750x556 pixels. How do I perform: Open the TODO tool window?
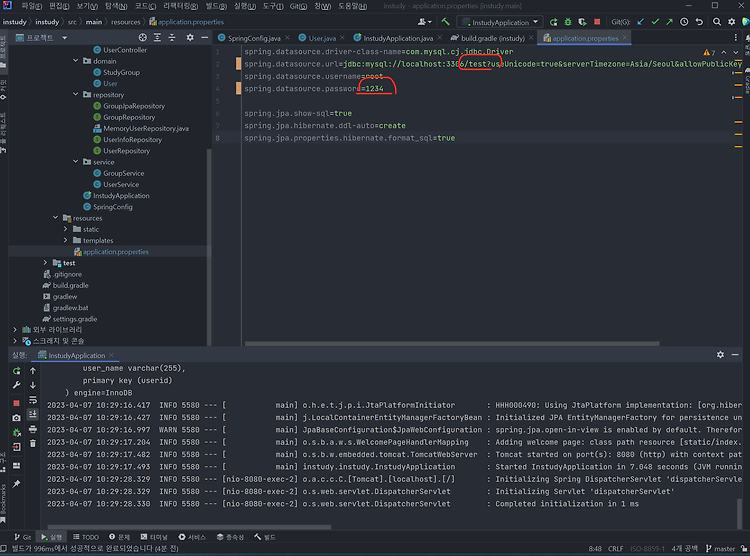86,537
